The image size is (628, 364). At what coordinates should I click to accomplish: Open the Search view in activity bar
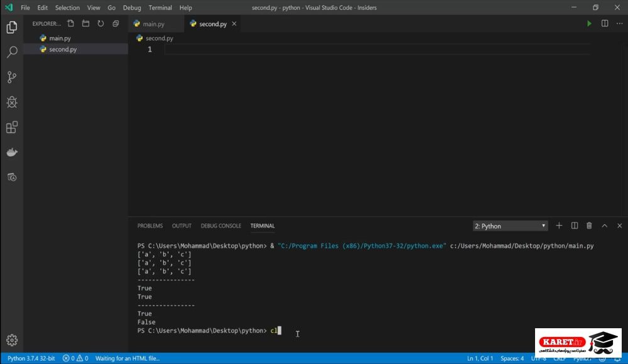11,52
